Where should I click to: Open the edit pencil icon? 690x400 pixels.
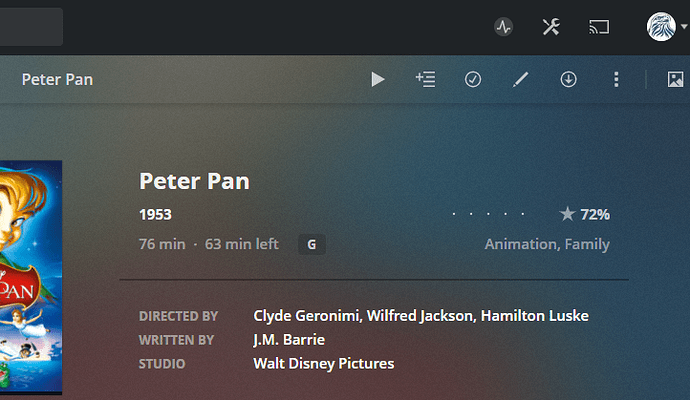tap(520, 79)
